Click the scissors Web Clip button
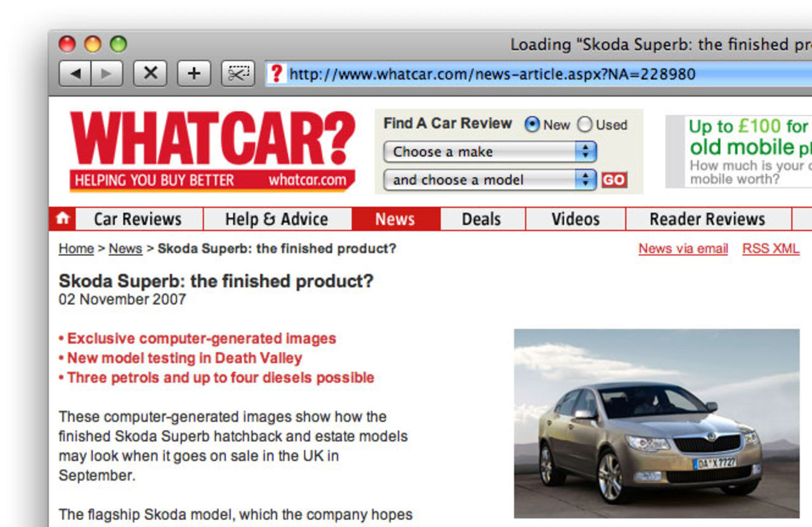This screenshot has height=527, width=812. (x=237, y=74)
